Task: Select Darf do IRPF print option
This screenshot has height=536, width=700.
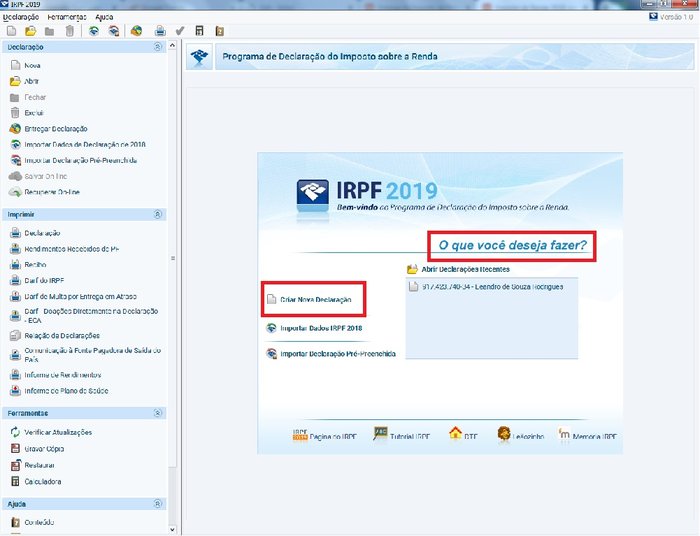Action: click(x=37, y=280)
